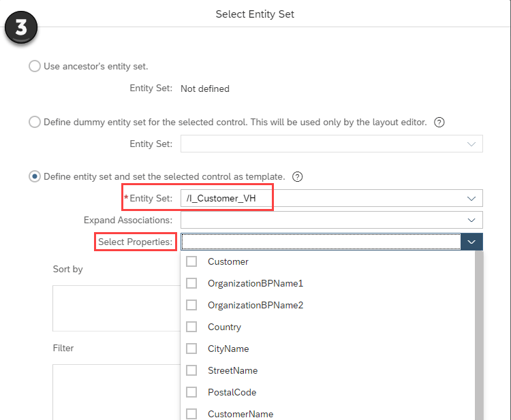Tick the Customer property checkbox
Viewport: 511px width, 420px height.
tap(191, 261)
